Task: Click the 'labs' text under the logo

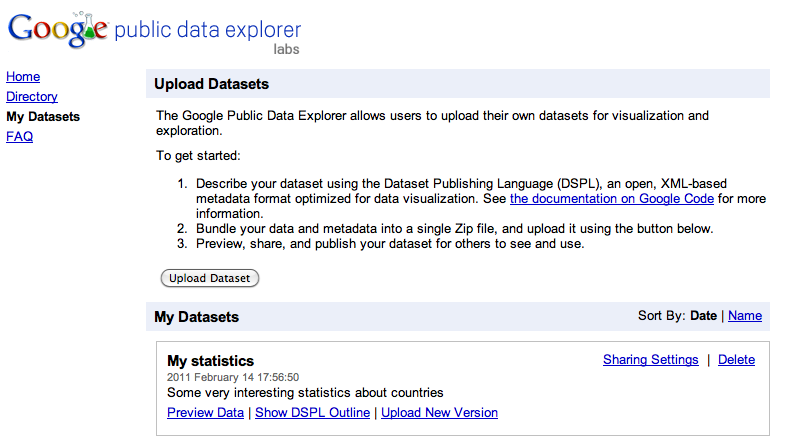Action: click(286, 49)
